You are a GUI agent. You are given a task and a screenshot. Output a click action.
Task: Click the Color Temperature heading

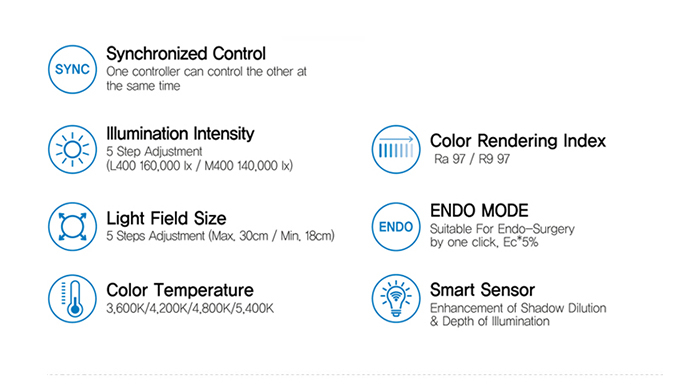click(180, 290)
